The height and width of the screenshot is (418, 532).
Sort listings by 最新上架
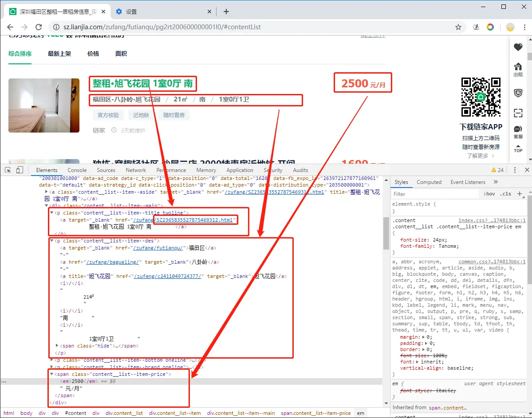pos(59,54)
